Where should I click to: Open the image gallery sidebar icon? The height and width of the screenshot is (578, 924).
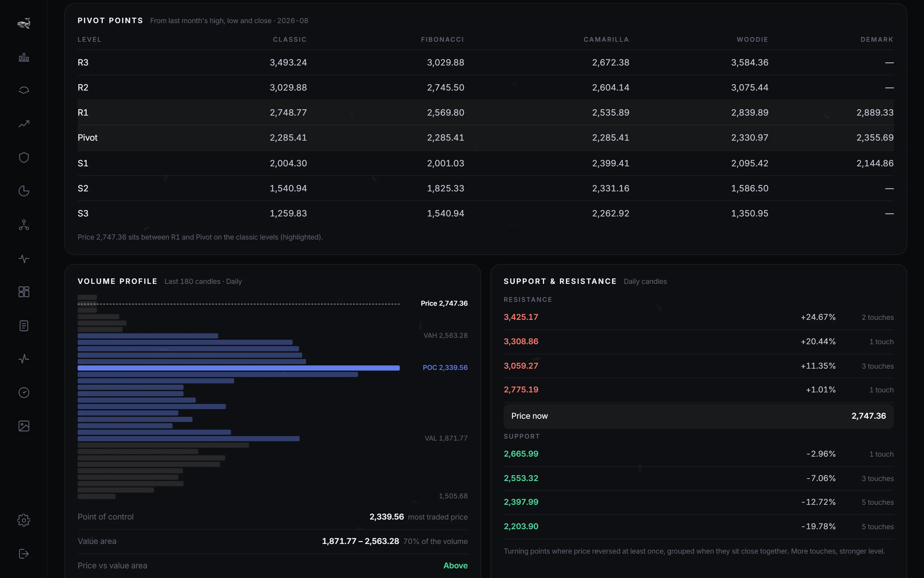coord(24,426)
